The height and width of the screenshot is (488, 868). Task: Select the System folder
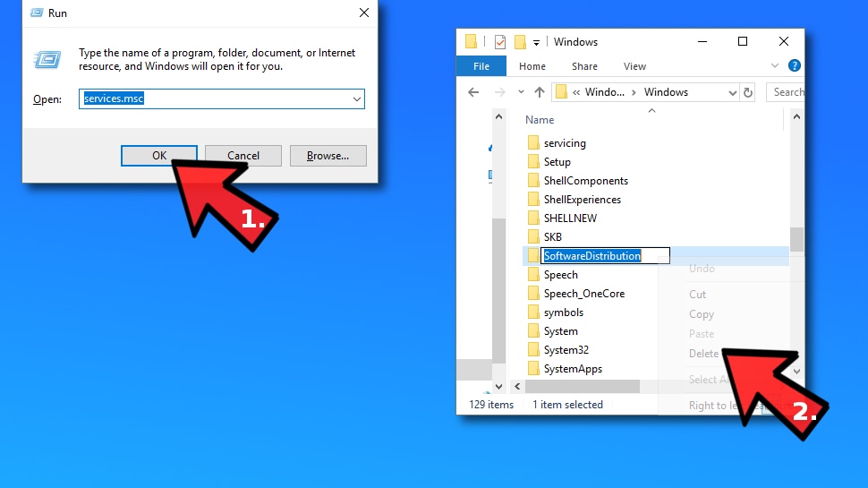pos(561,331)
